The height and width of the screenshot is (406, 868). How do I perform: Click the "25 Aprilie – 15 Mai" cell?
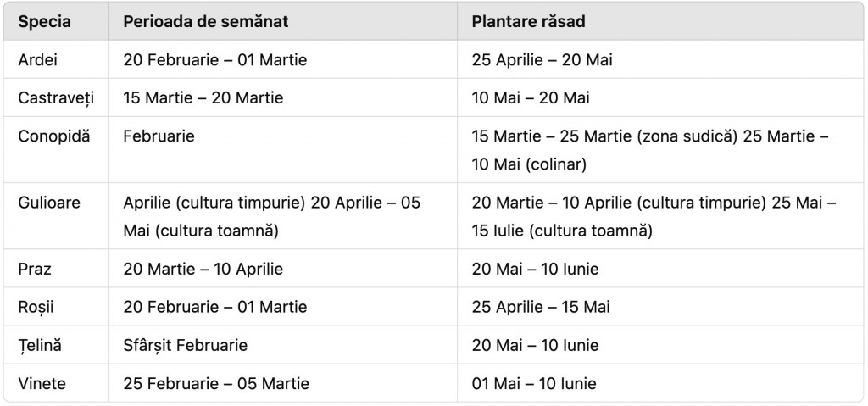click(x=541, y=307)
